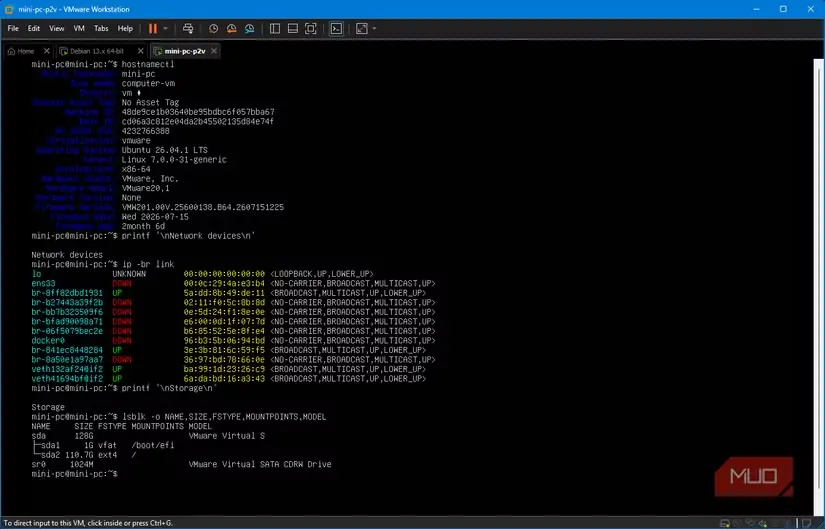Take a snapshot of this virtual machine
Viewport: 825px width, 529px height.
click(x=213, y=28)
